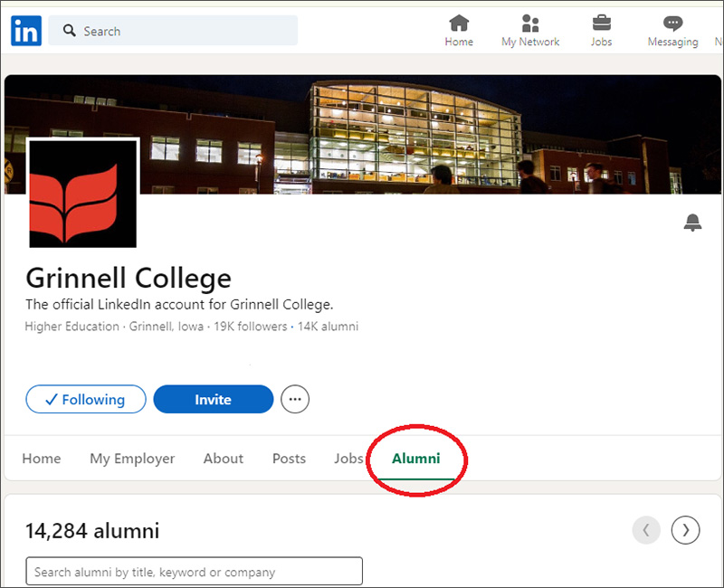This screenshot has width=724, height=588.
Task: Focus the top LinkedIn Search field
Action: 173,31
